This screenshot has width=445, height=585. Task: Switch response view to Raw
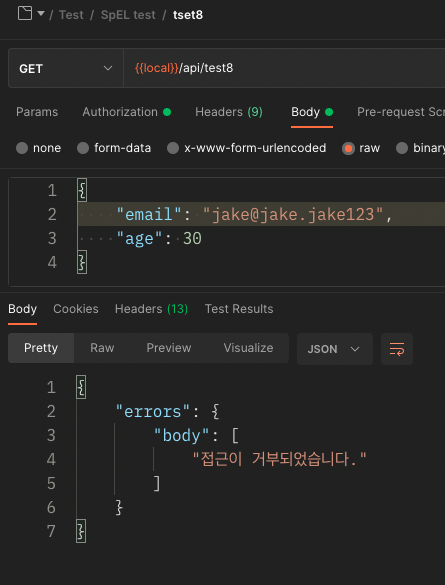click(x=102, y=348)
